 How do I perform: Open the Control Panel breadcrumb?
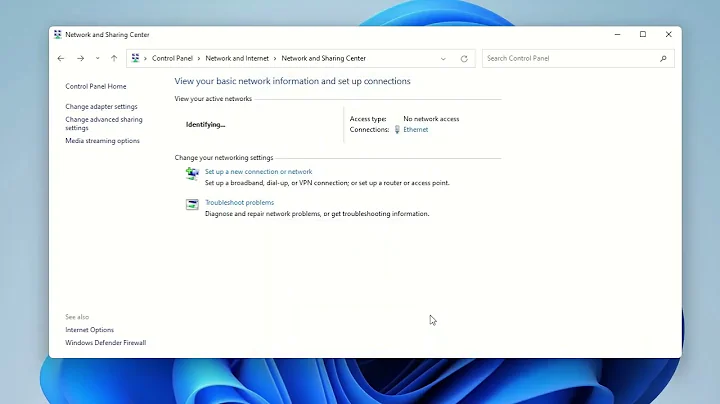pos(172,58)
